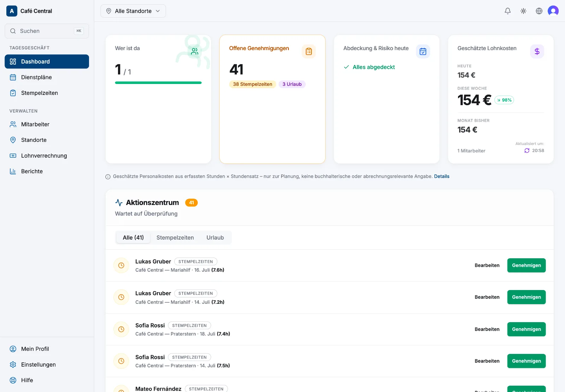Switch to the Stempelzeiten tab in Aktionszentrum
The image size is (565, 392).
(x=175, y=237)
